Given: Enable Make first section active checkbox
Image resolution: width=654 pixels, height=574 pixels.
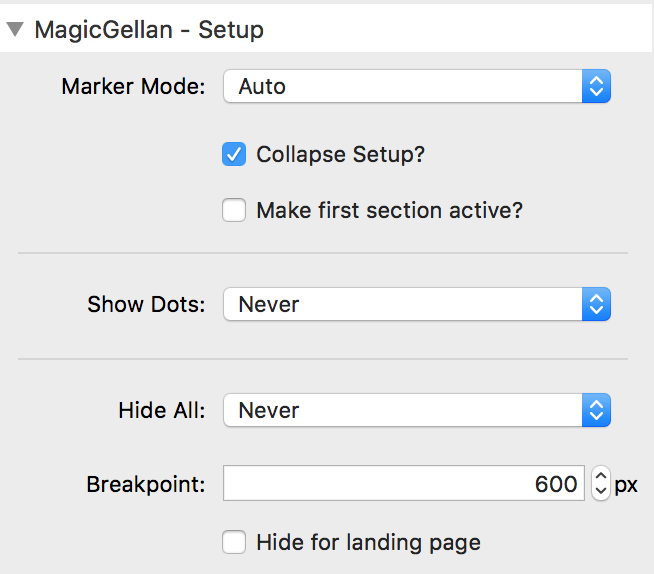Looking at the screenshot, I should 234,211.
